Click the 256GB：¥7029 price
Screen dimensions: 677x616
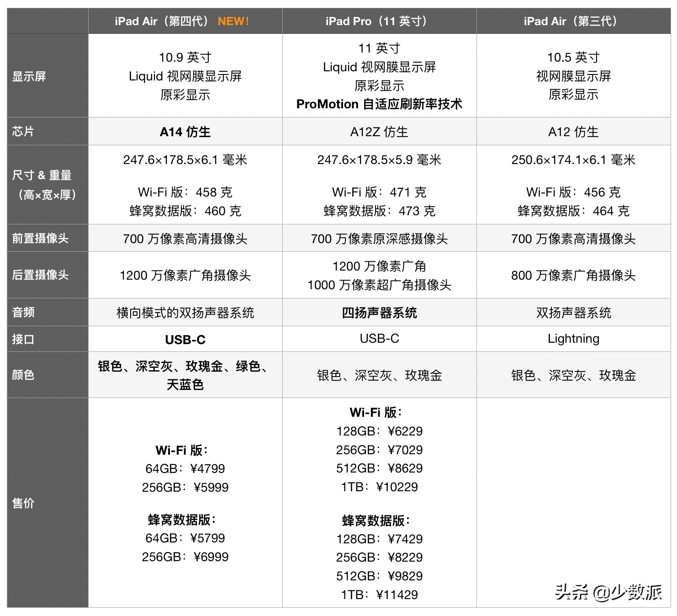[x=379, y=450]
